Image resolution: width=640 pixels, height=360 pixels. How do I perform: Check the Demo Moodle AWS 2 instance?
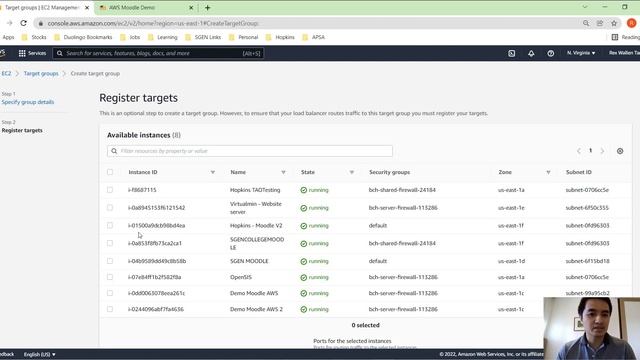pos(110,309)
